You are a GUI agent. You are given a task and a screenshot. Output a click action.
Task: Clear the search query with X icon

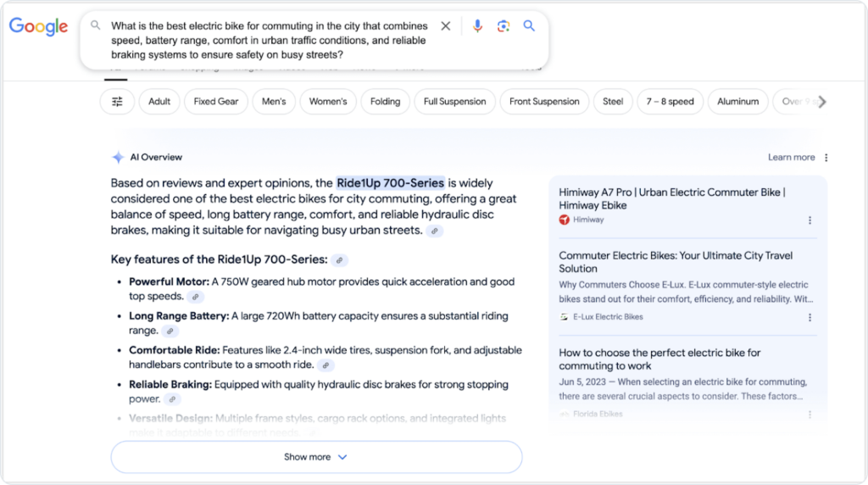[446, 26]
